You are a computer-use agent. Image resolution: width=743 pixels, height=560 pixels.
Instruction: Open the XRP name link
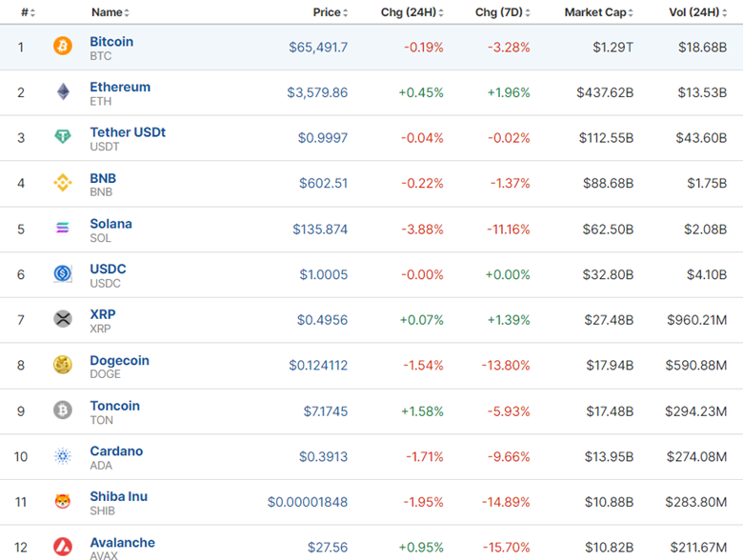click(102, 314)
